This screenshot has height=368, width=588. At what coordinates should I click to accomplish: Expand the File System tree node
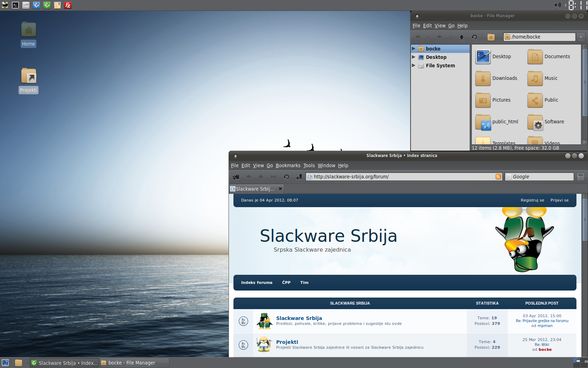click(414, 66)
